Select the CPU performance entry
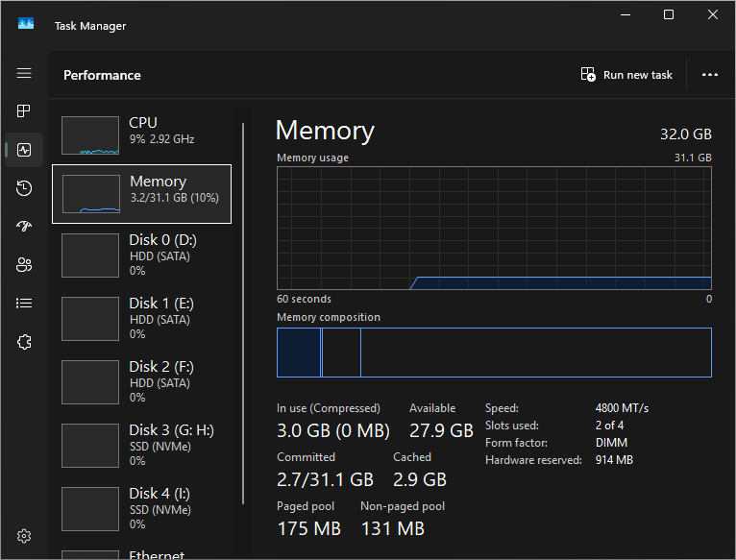 (x=142, y=135)
